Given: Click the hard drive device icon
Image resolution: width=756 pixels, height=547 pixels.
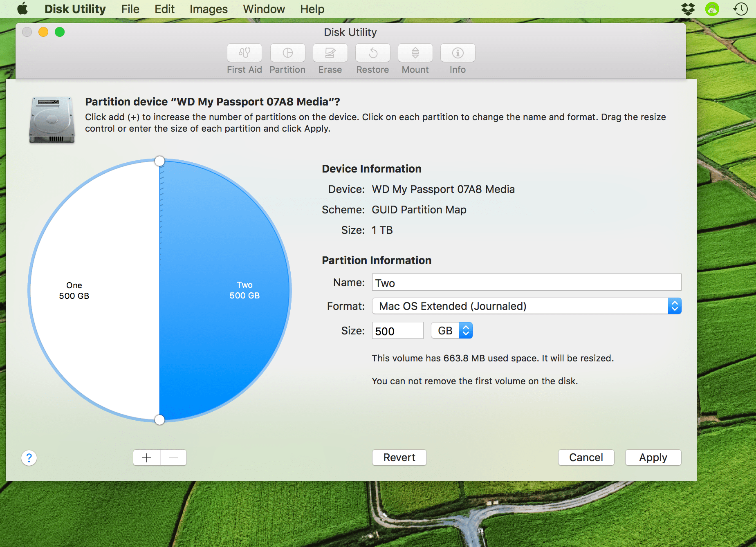Looking at the screenshot, I should 52,120.
